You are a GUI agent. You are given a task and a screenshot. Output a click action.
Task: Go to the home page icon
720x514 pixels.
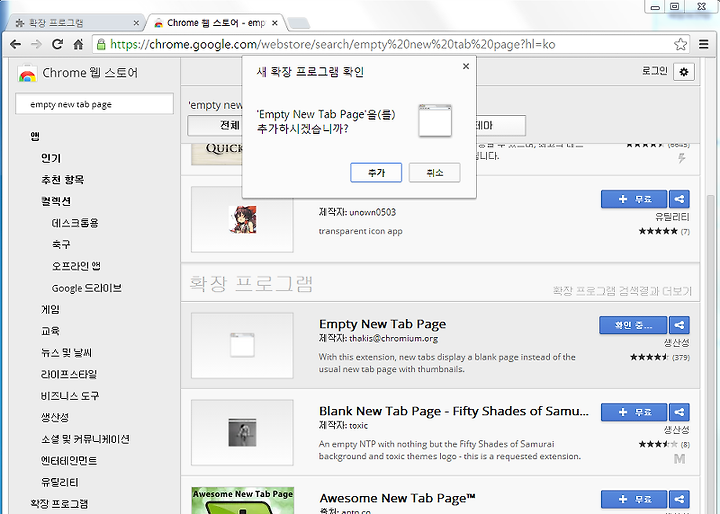pos(79,44)
